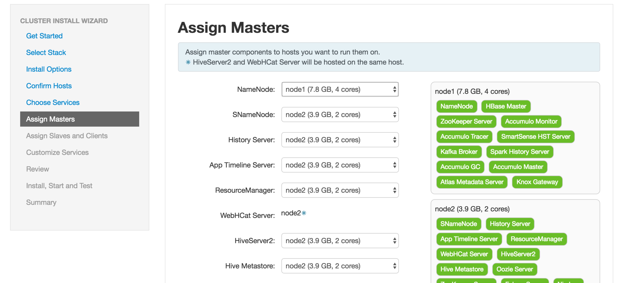Image resolution: width=644 pixels, height=283 pixels.
Task: Open the SNameNode host dropdown
Action: (x=340, y=115)
